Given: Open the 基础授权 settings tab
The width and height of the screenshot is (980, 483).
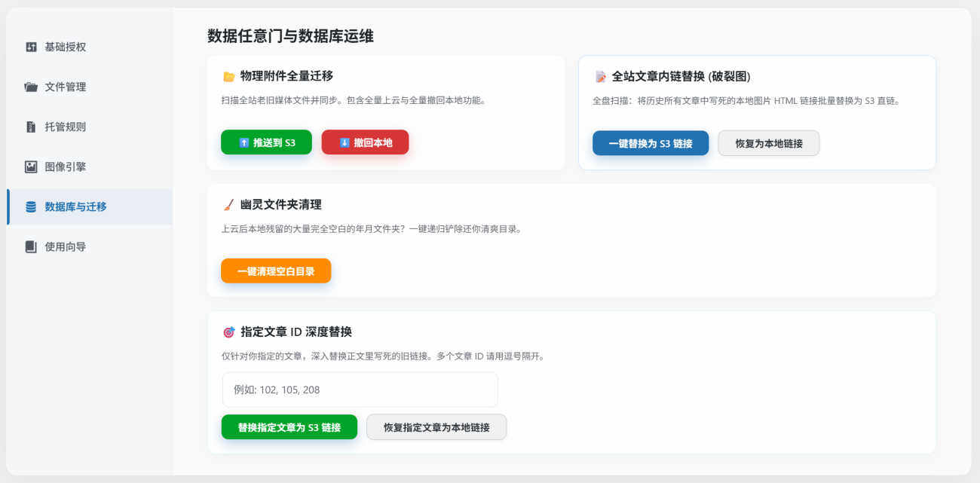Looking at the screenshot, I should pyautogui.click(x=65, y=47).
